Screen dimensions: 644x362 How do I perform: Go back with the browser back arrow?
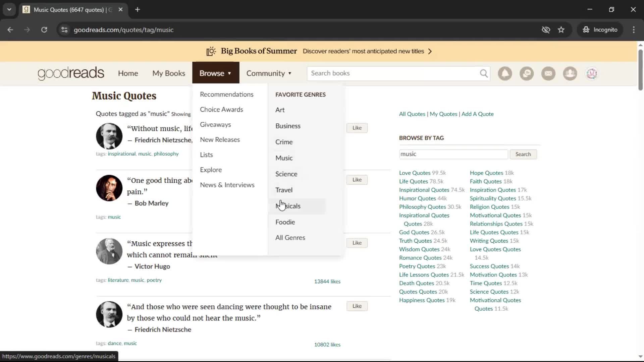pyautogui.click(x=10, y=30)
